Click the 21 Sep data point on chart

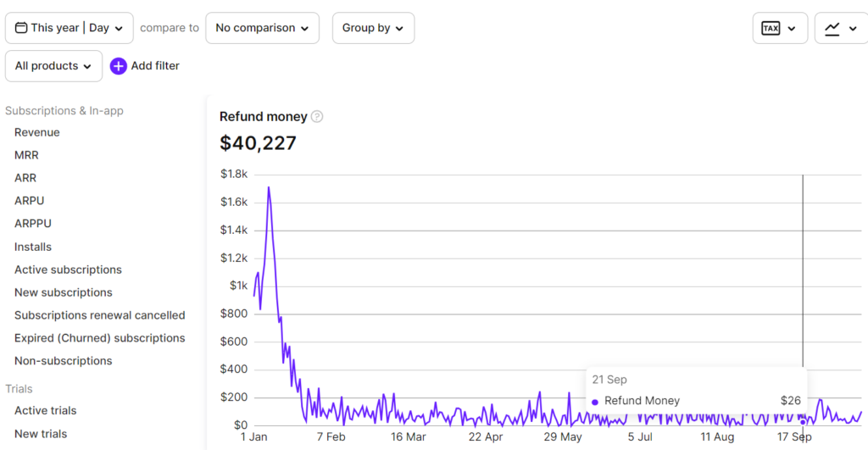(803, 421)
